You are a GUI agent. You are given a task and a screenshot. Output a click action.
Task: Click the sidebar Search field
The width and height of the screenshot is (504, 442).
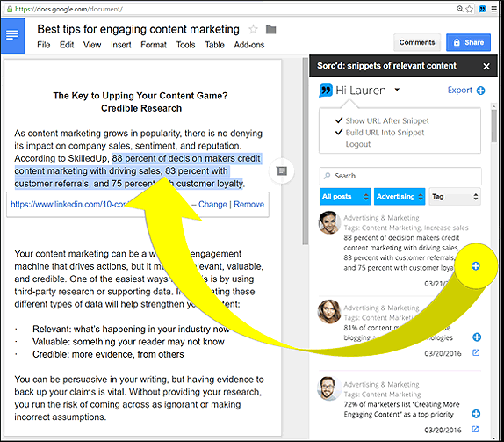400,176
